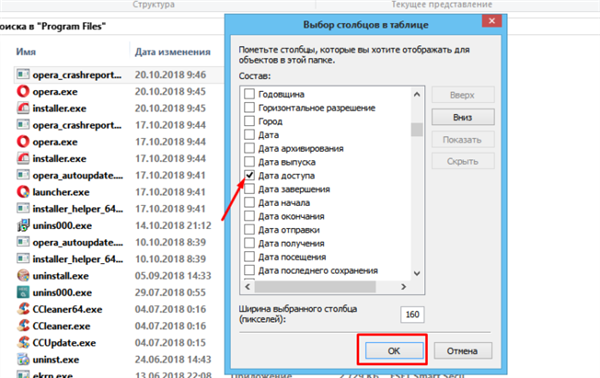This screenshot has height=378, width=600.
Task: Select the CCUpdate.exe icon
Action: (x=23, y=342)
